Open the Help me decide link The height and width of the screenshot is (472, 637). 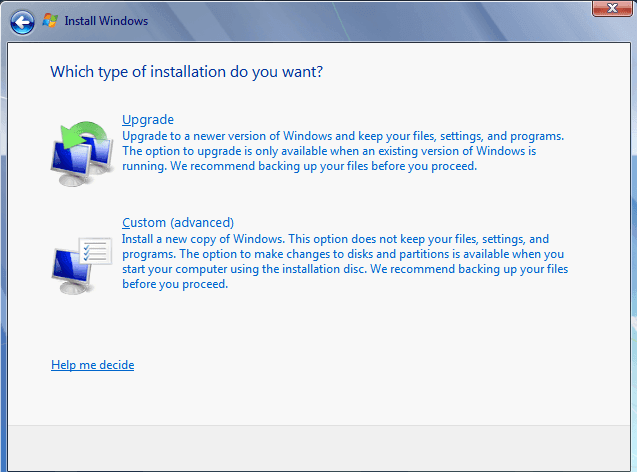click(92, 365)
